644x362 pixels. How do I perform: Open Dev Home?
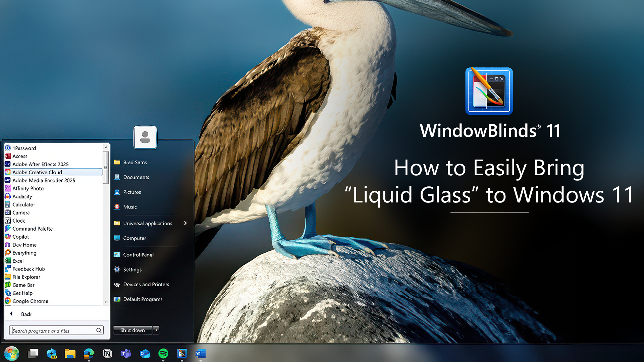(x=53, y=245)
